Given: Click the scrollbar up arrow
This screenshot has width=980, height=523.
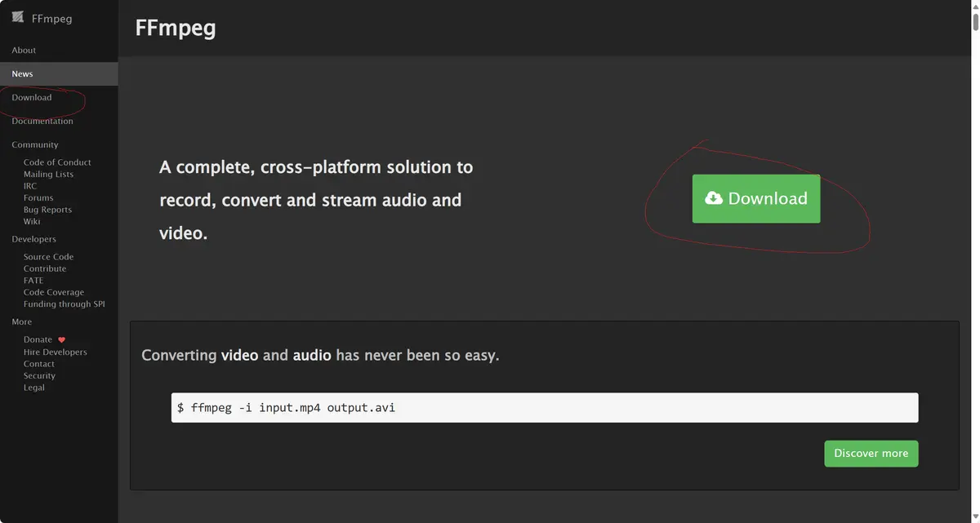Looking at the screenshot, I should 975,5.
